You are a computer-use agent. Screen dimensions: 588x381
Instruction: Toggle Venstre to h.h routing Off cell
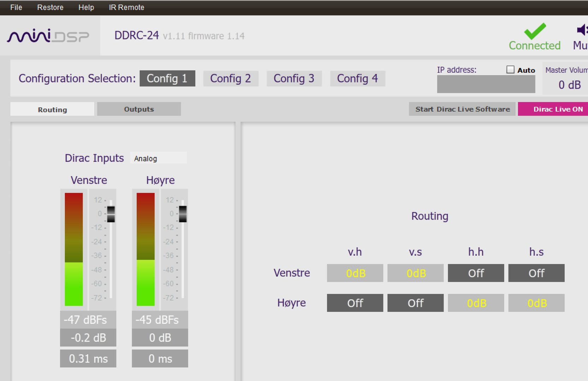476,273
